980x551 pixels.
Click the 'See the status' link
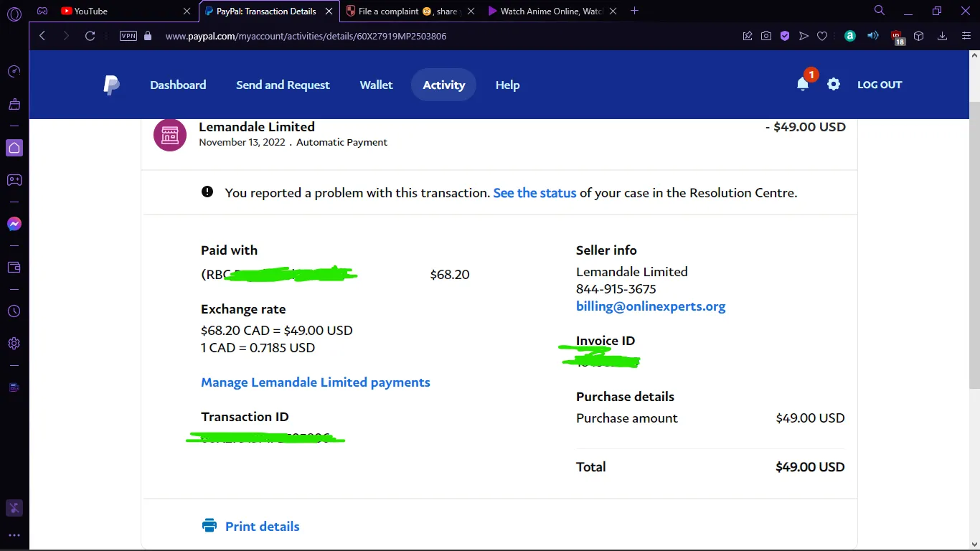[534, 192]
